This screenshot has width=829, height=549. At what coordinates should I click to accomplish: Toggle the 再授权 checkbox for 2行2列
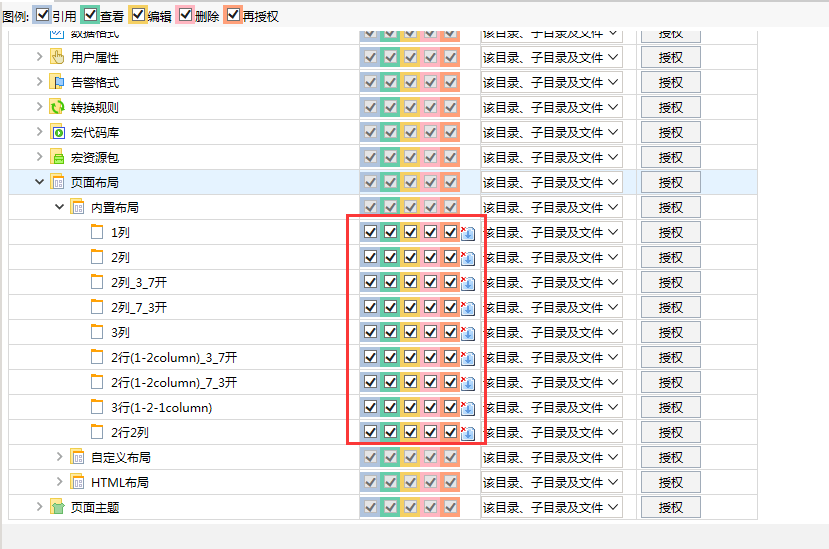click(450, 432)
